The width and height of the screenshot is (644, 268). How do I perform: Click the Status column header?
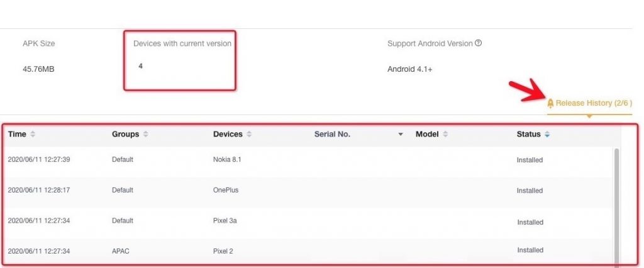pos(528,134)
